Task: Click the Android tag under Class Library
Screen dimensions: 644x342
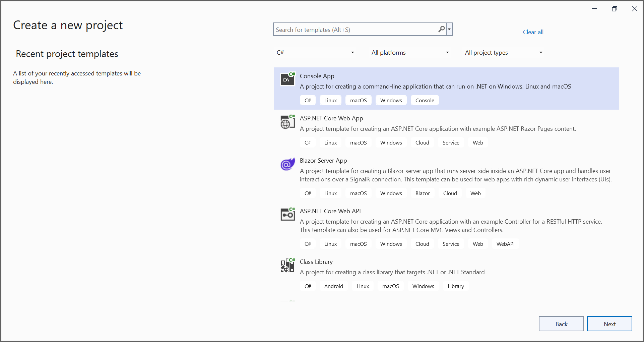Action: 333,286
